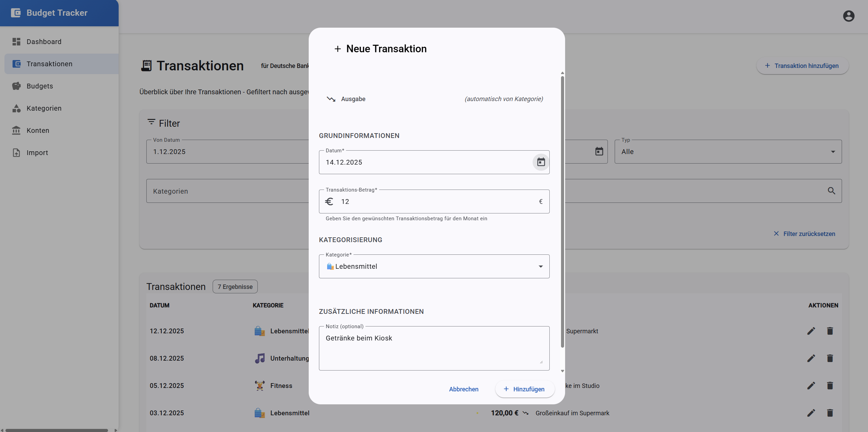Screen dimensions: 868x432
Task: Expand the Kategorie Lebensmittel dropdown
Action: pos(434,266)
